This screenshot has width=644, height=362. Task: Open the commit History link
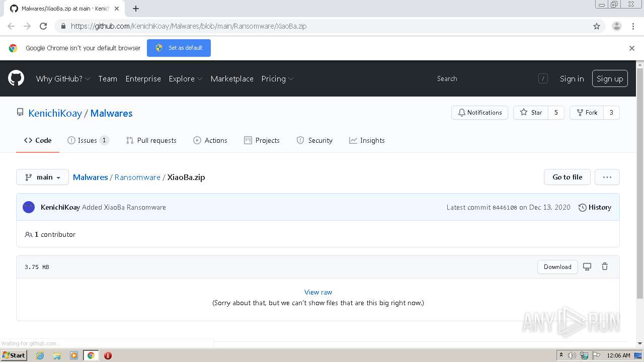click(x=595, y=207)
